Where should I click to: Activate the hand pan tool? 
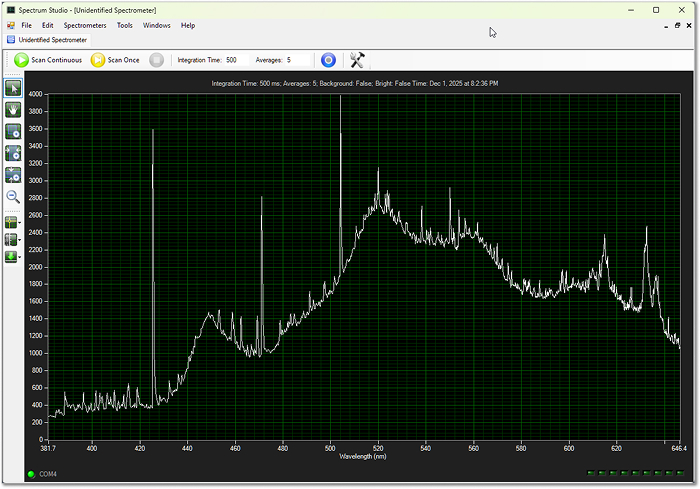click(x=13, y=109)
